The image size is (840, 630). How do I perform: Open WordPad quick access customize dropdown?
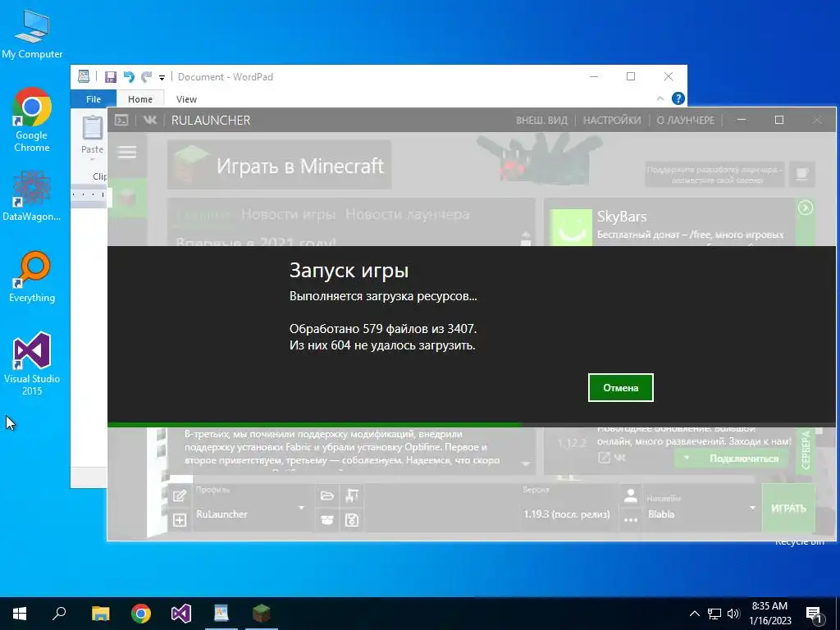[x=162, y=78]
